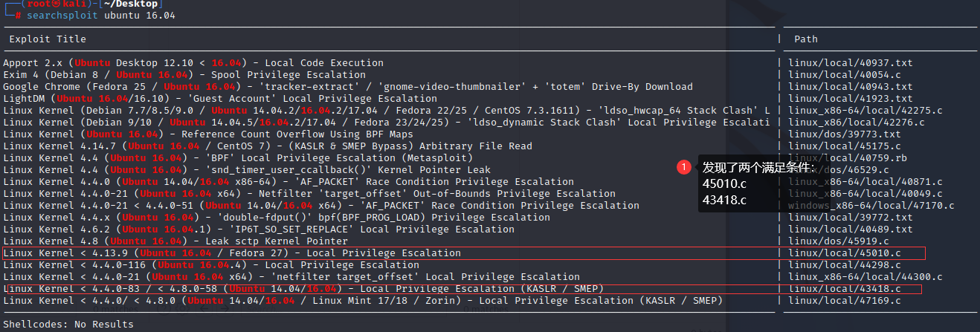980x332 pixels.
Task: Select the 'ldso_hwcap_64 Stack Clash' exploit title
Action: 387,111
